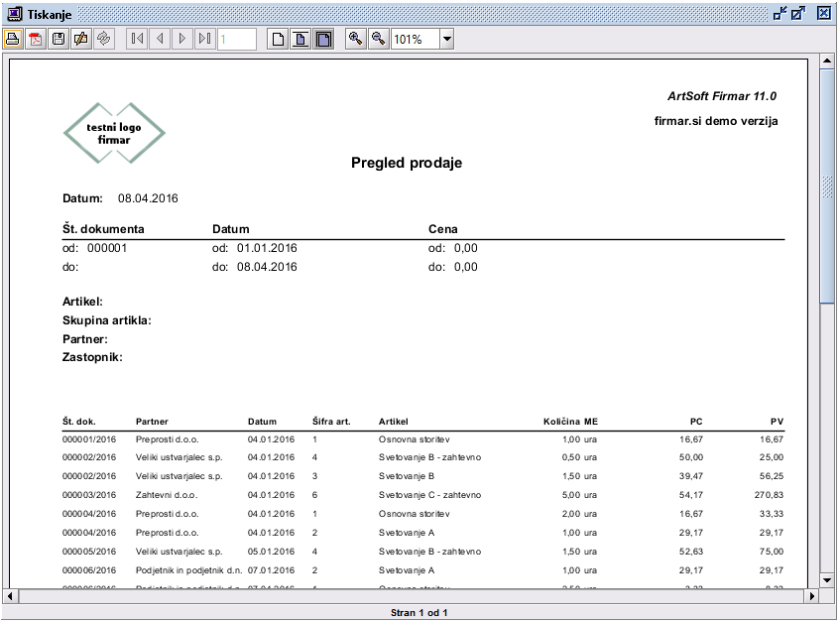Click the PV value '75,00'
This screenshot has height=623, width=840.
coord(772,552)
